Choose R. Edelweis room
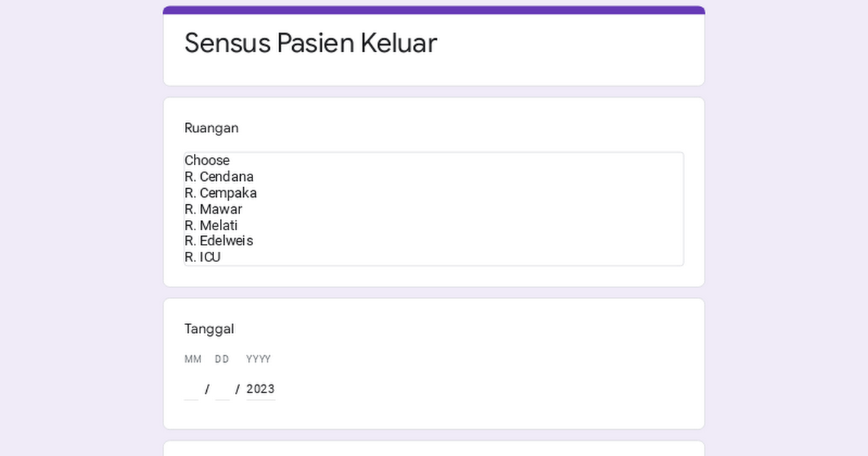Screen dimensions: 868x456 click(218, 240)
